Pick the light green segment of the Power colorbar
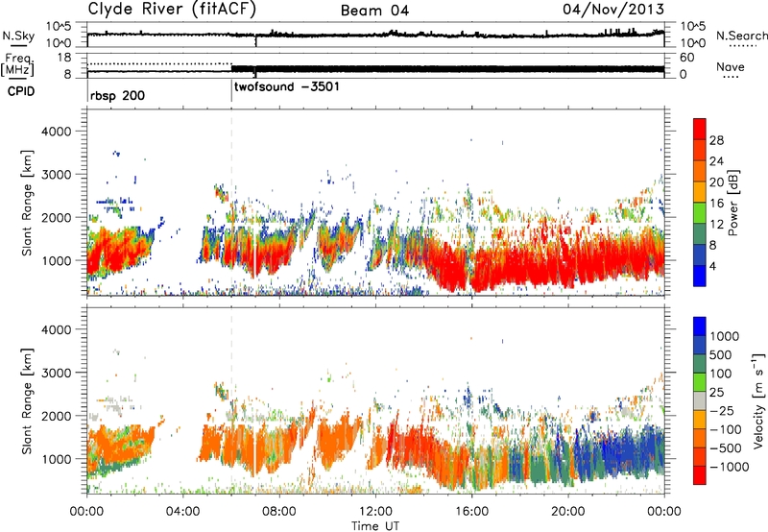 tap(700, 213)
